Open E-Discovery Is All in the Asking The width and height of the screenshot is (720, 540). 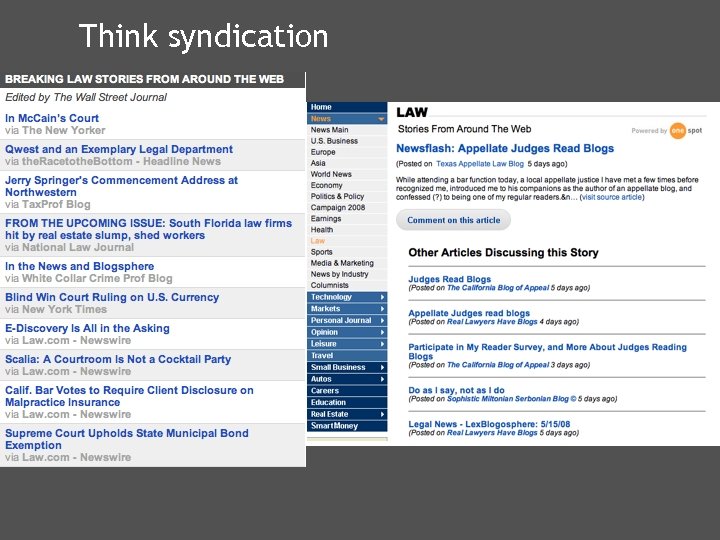tap(87, 328)
